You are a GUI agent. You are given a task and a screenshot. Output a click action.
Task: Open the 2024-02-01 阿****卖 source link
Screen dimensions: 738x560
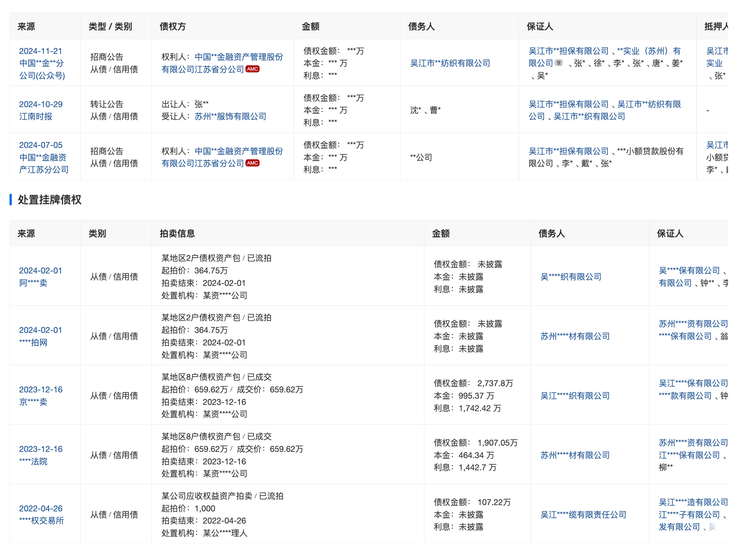(41, 277)
